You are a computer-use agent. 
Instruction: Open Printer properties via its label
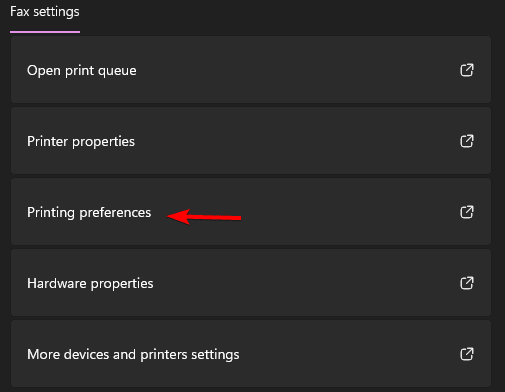click(x=81, y=142)
